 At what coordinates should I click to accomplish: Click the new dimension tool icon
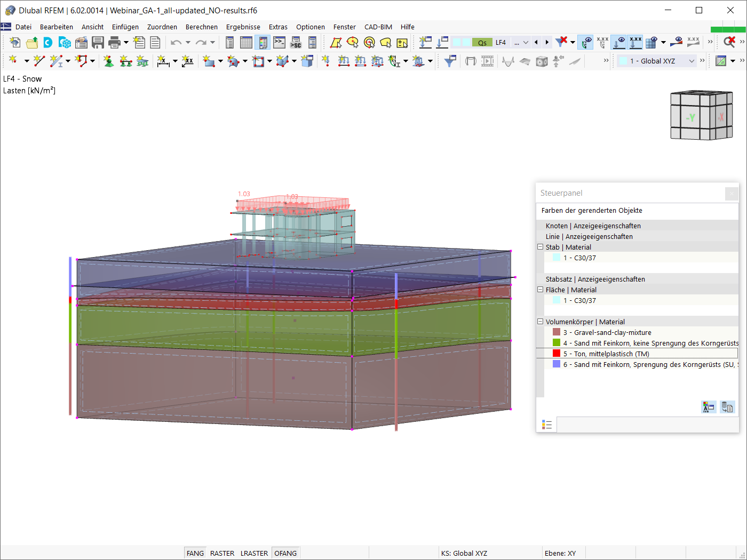(x=163, y=61)
